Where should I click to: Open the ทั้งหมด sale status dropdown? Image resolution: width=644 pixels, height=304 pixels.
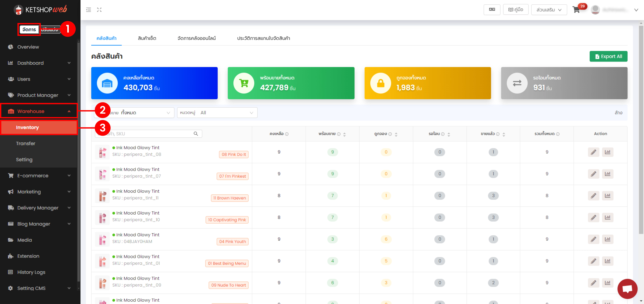[x=134, y=113]
